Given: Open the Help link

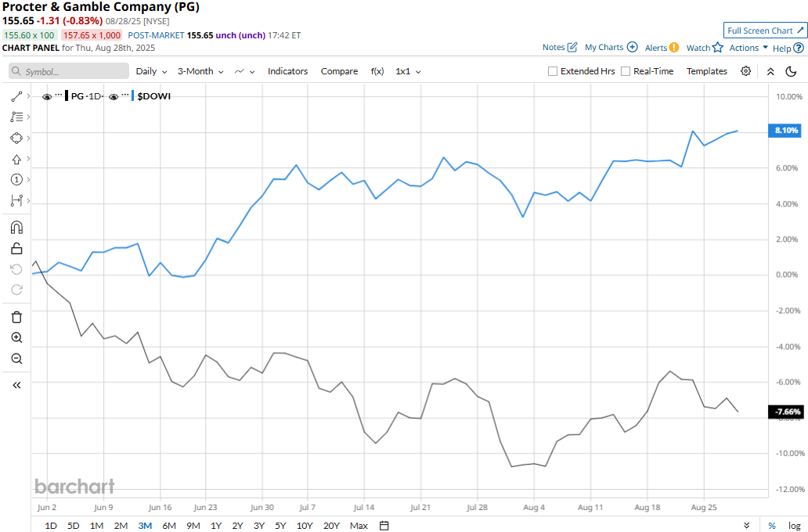Looking at the screenshot, I should pyautogui.click(x=781, y=48).
